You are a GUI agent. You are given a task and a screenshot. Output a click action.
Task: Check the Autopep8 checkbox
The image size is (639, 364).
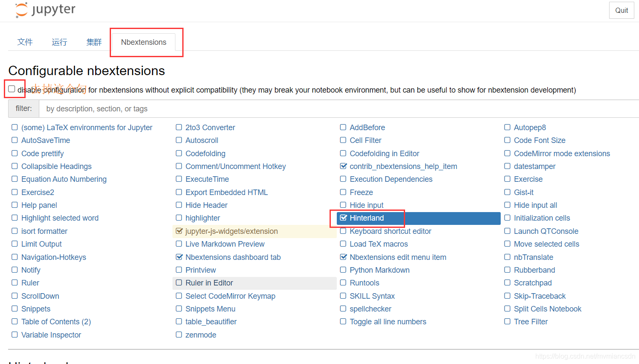tap(507, 127)
